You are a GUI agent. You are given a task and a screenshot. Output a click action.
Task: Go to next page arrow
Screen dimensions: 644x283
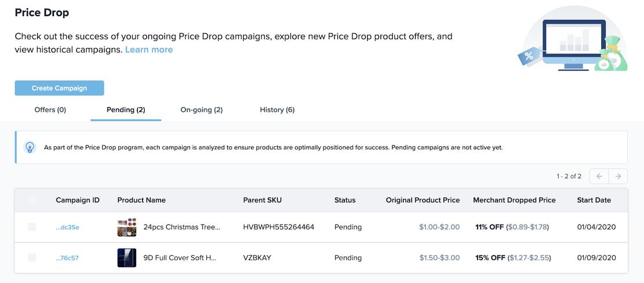[618, 177]
